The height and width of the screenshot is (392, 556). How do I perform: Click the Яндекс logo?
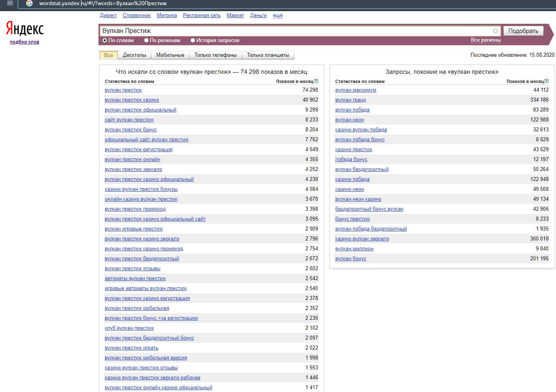pos(25,29)
